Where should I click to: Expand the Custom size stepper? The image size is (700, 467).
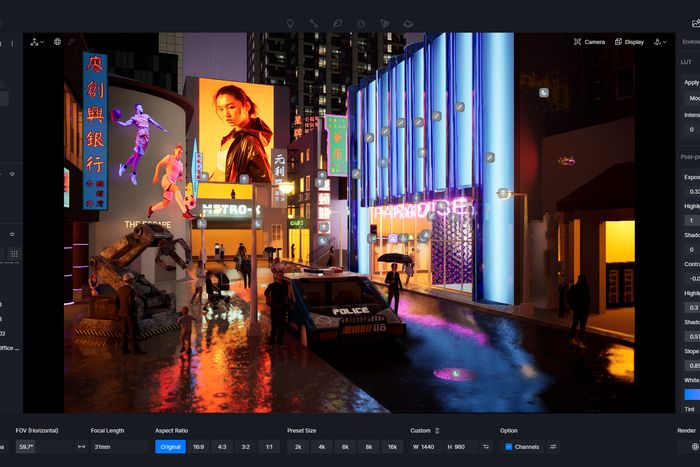click(437, 430)
